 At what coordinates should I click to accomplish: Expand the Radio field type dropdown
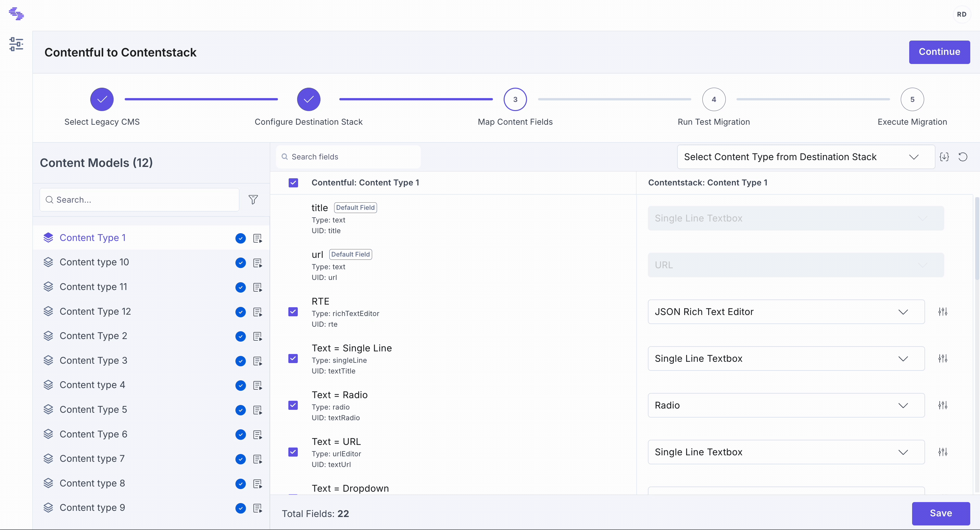(785, 405)
